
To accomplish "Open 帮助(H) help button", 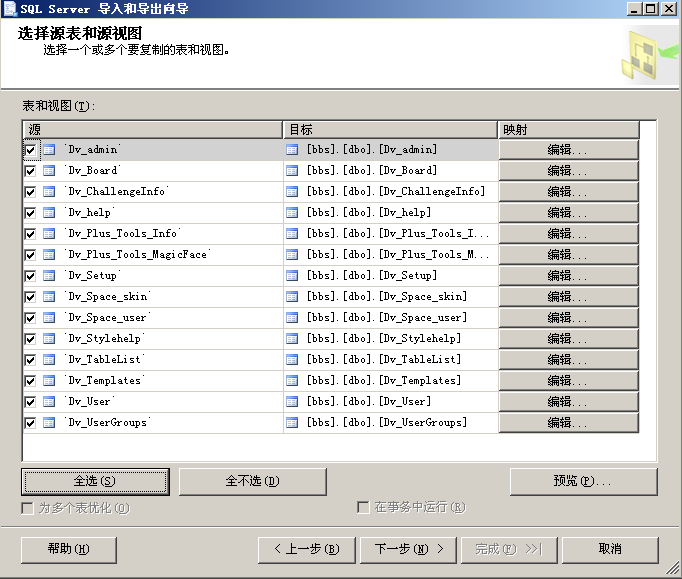I will tap(69, 550).
